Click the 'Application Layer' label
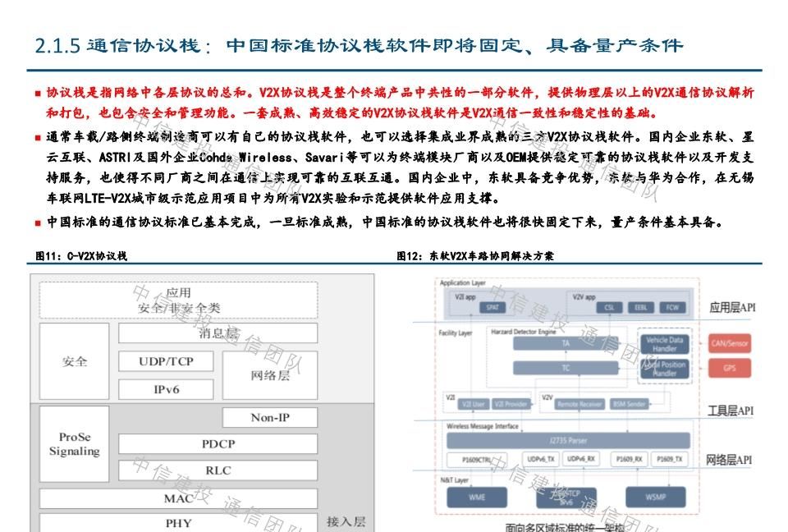This screenshot has width=788, height=532. point(462,282)
